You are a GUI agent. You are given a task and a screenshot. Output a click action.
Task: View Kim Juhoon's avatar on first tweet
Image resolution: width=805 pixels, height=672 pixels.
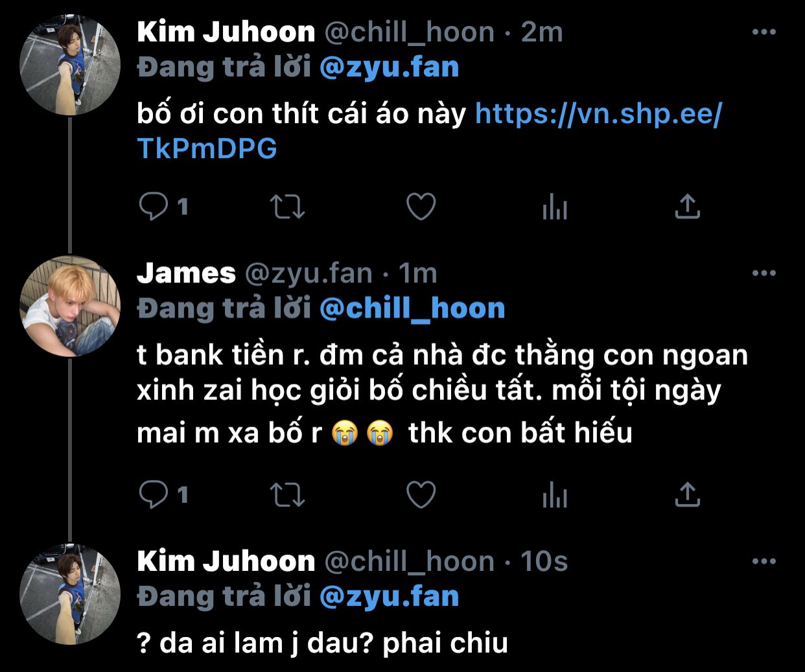pos(70,65)
